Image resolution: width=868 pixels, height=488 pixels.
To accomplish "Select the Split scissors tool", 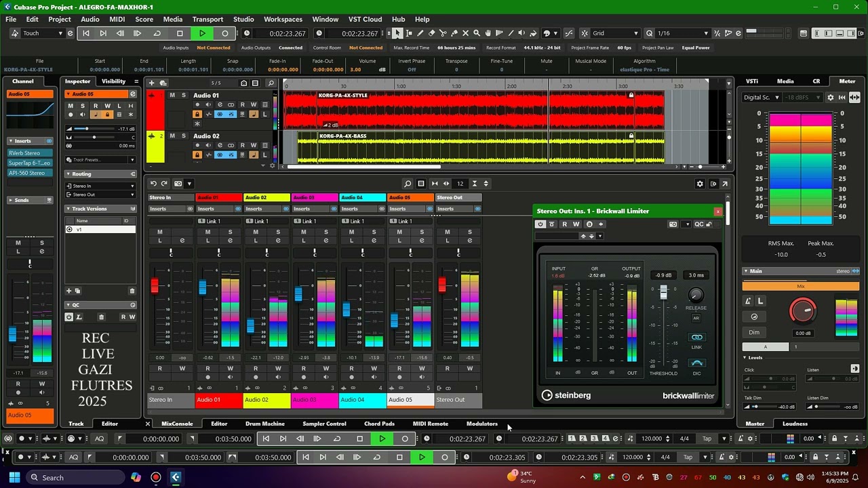I will pos(443,33).
